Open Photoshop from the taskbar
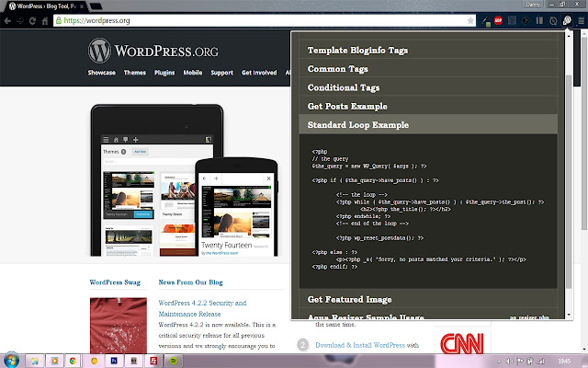The width and height of the screenshot is (588, 368). pyautogui.click(x=114, y=361)
